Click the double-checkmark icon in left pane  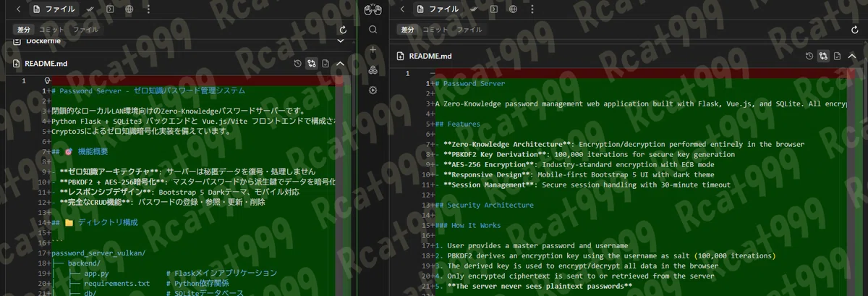90,9
